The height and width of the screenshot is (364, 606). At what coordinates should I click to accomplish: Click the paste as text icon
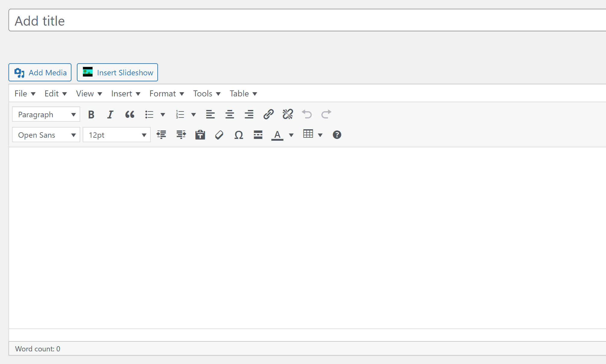pos(200,135)
